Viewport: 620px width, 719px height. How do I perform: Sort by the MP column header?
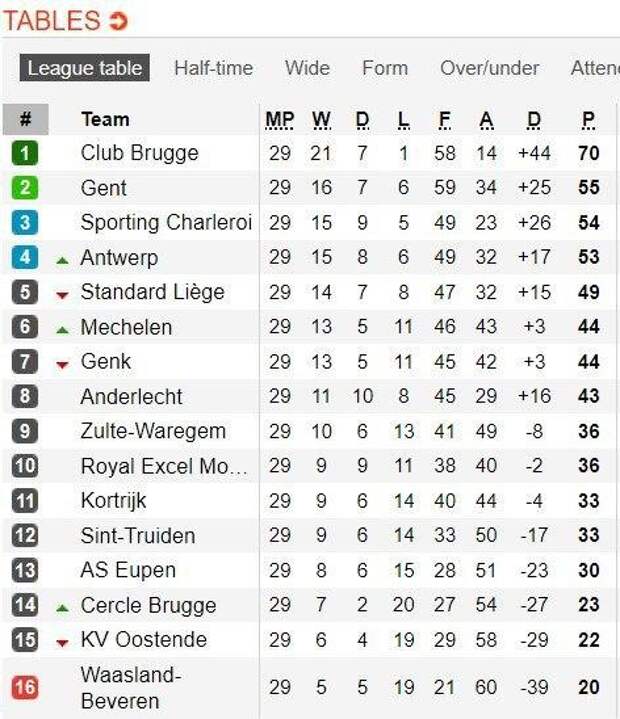(x=280, y=120)
